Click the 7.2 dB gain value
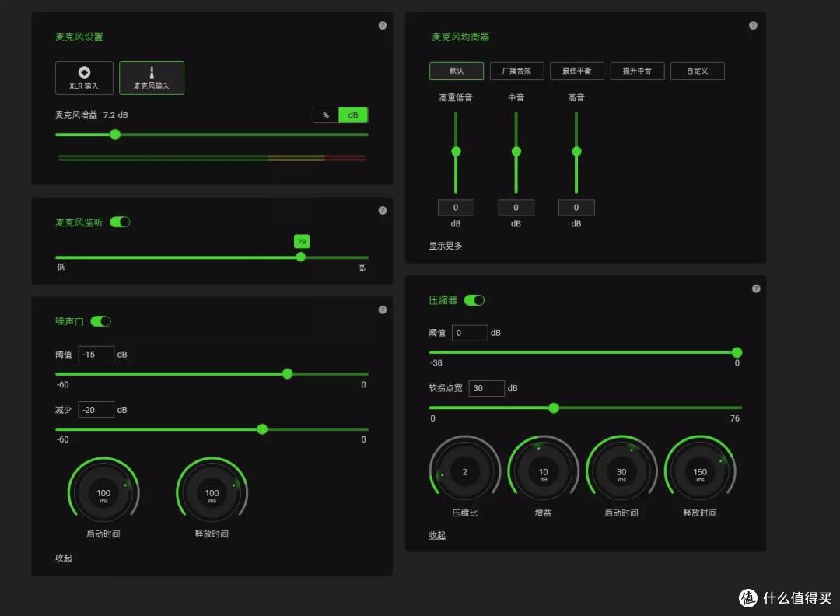The image size is (840, 616). tap(116, 115)
